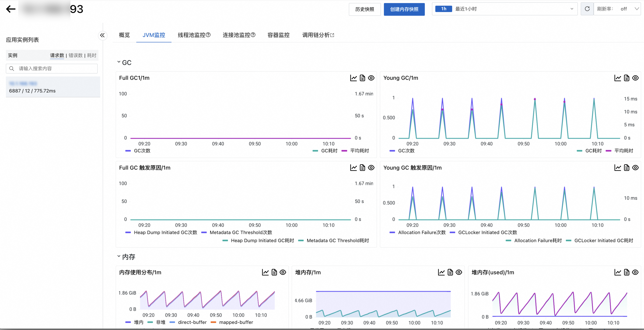644x330 pixels.
Task: Open document icon on 堆内存/1m panel
Action: (x=450, y=272)
